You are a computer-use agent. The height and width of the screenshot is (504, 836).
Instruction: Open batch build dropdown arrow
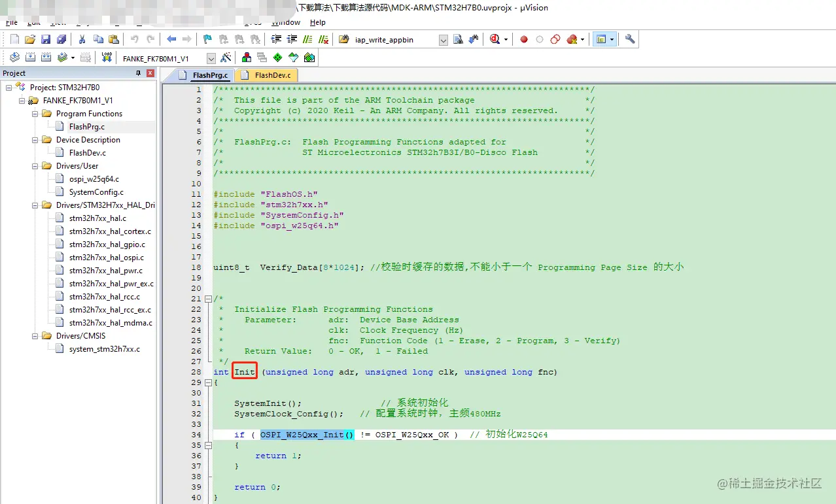pos(73,58)
